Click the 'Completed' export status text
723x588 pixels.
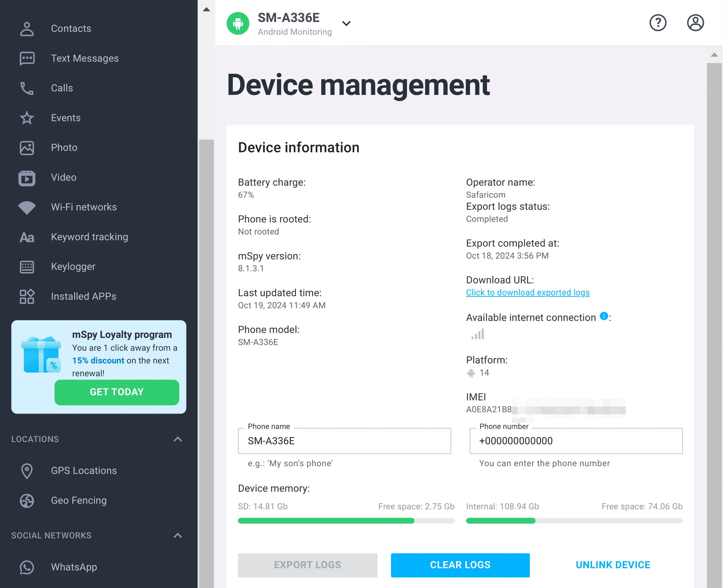487,219
